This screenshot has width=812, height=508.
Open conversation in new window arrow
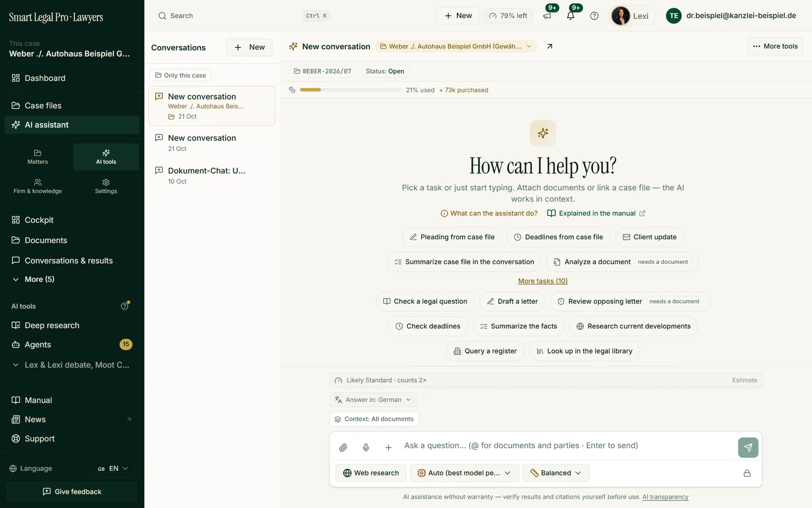coord(550,46)
